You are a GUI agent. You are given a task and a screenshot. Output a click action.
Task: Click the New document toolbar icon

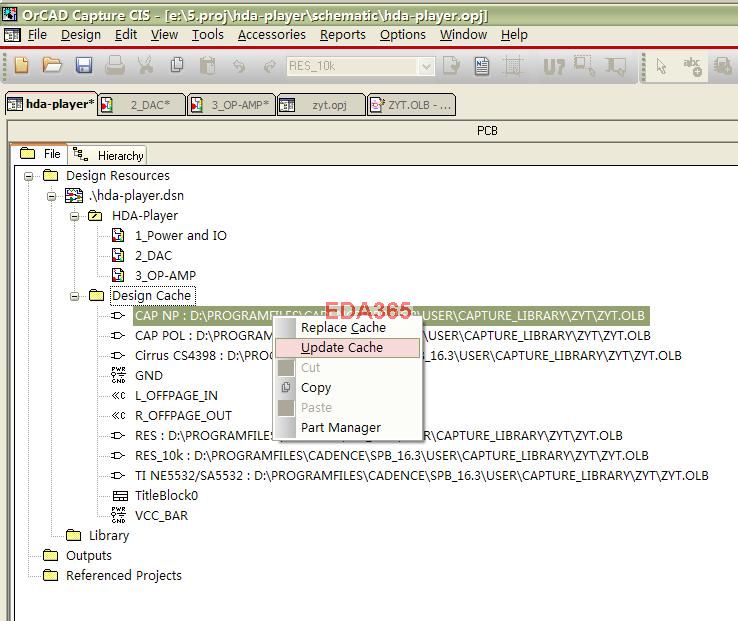(22, 65)
